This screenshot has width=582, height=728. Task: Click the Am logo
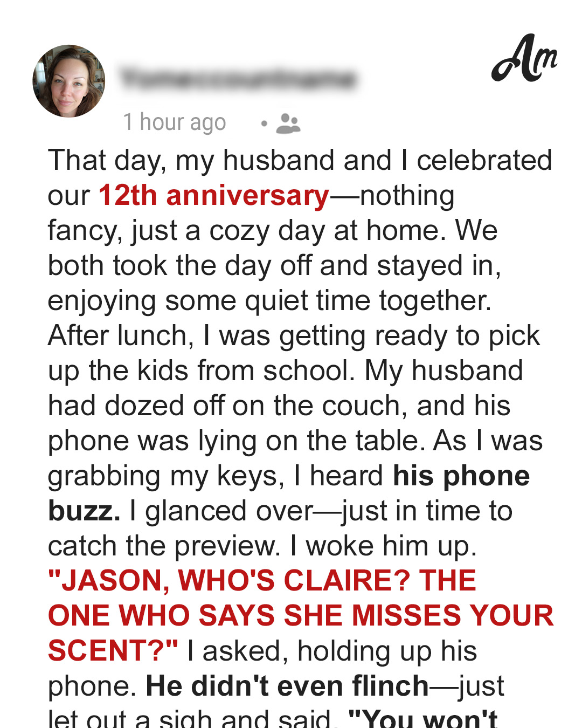pyautogui.click(x=524, y=58)
